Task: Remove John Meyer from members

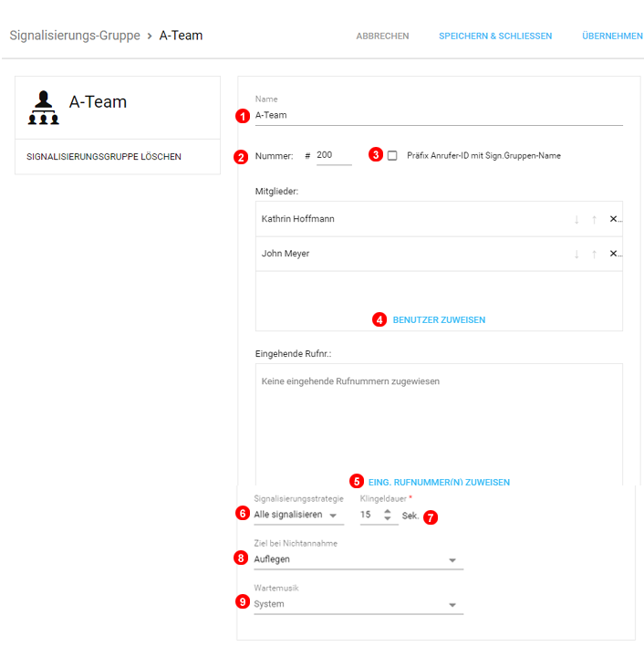Action: [614, 255]
